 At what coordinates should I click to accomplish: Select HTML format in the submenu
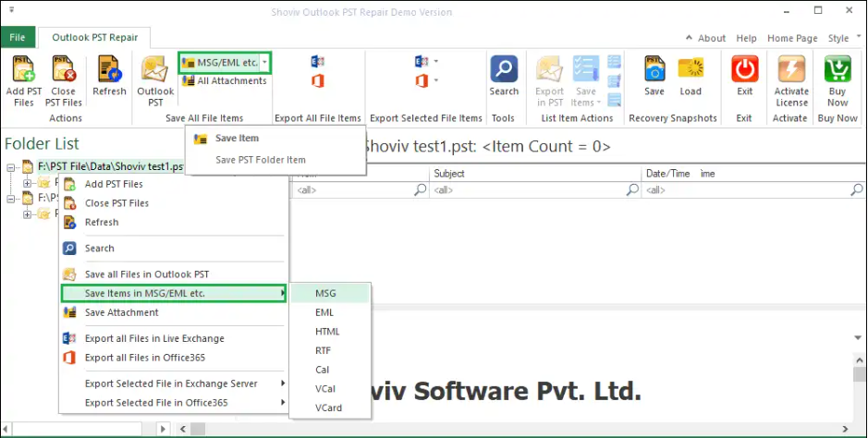pyautogui.click(x=330, y=332)
